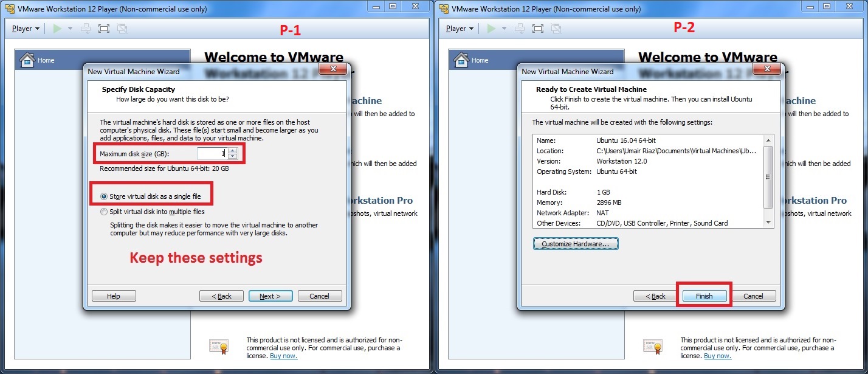Expand power options arrow beside play, Disk Capacity window

point(70,29)
